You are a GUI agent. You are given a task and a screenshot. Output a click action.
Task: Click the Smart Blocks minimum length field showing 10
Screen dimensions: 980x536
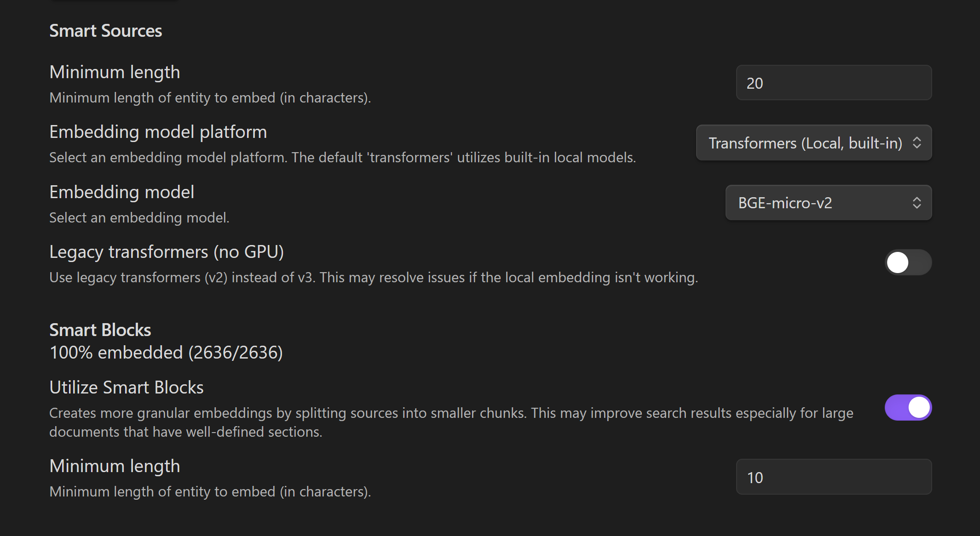(834, 477)
